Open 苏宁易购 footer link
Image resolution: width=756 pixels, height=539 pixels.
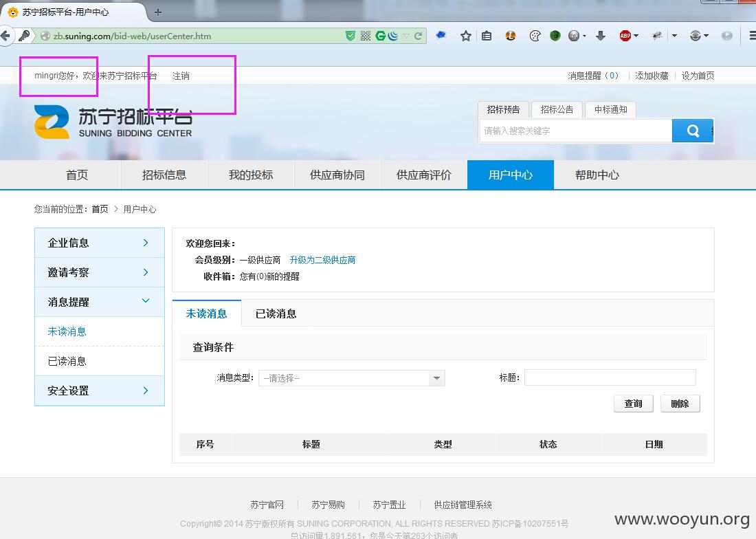328,505
